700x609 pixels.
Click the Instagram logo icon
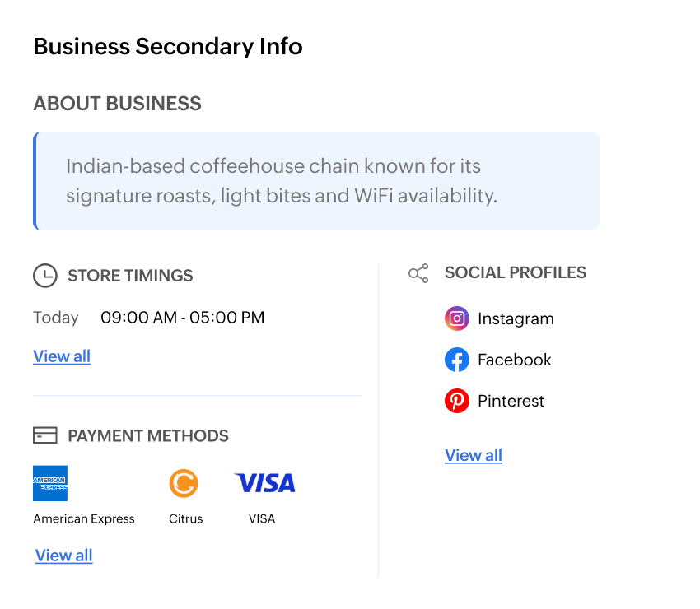click(457, 318)
